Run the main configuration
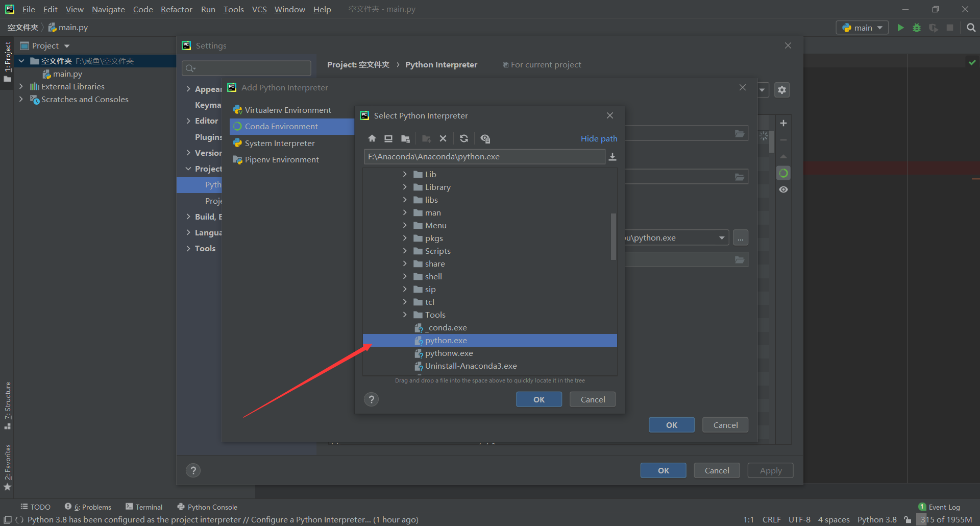 click(901, 28)
